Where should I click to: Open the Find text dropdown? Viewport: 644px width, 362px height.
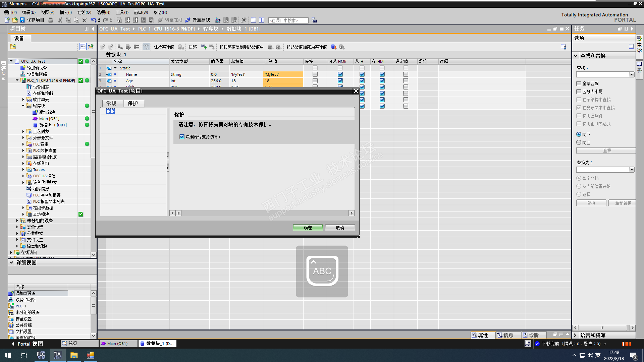tap(632, 74)
